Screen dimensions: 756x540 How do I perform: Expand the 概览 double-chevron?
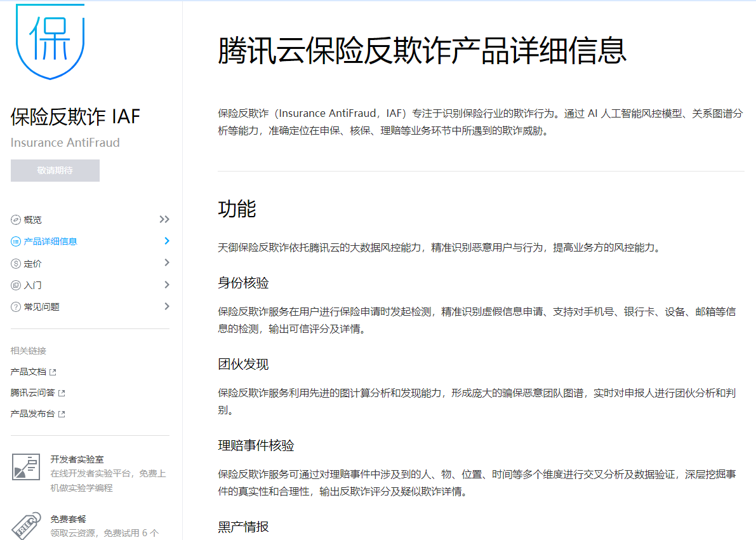165,219
